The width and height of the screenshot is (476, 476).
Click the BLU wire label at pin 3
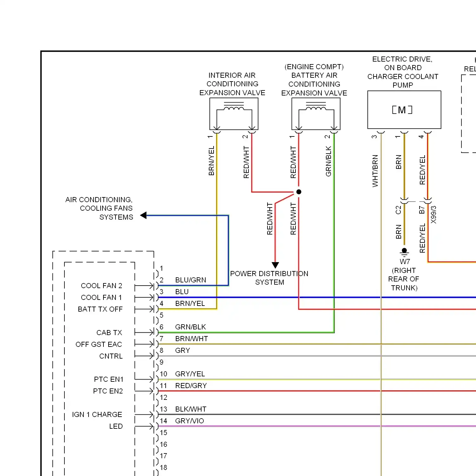point(182,292)
